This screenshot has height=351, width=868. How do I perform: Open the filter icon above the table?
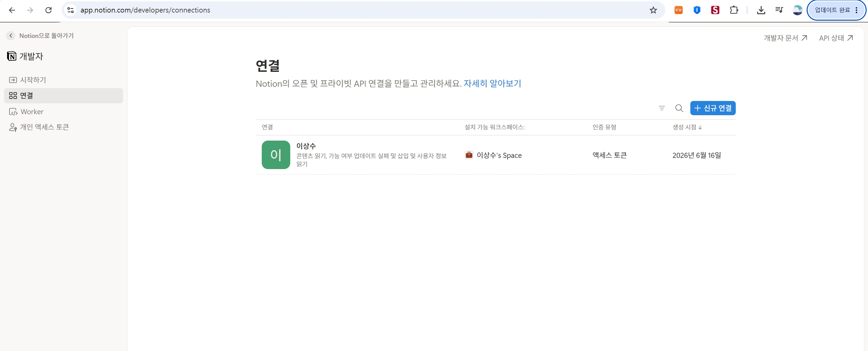tap(662, 108)
